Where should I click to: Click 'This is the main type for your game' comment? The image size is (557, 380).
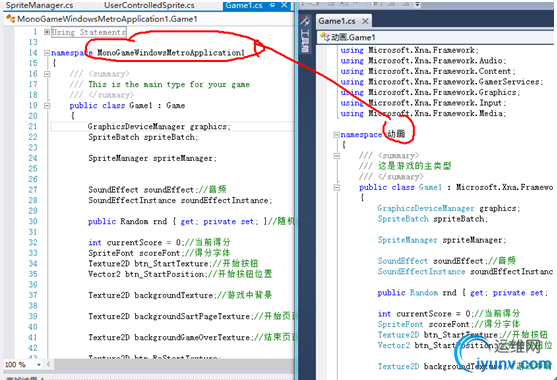pyautogui.click(x=169, y=85)
